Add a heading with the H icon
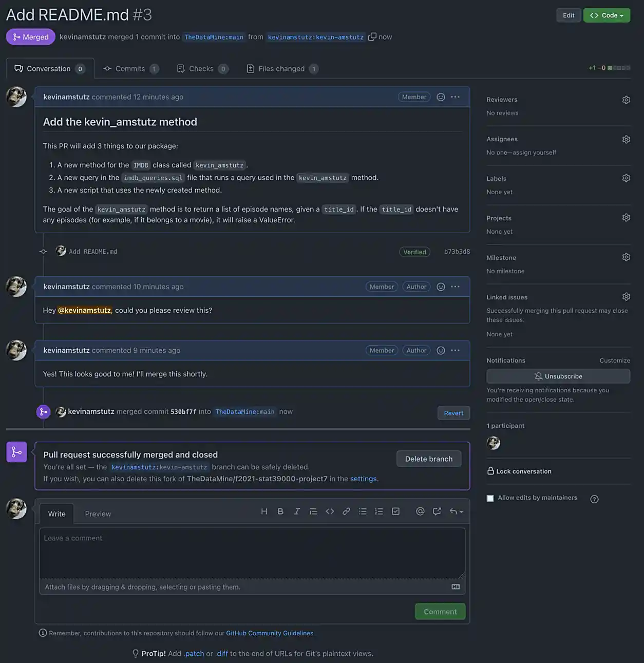Viewport: 644px width, 663px height. (x=264, y=512)
